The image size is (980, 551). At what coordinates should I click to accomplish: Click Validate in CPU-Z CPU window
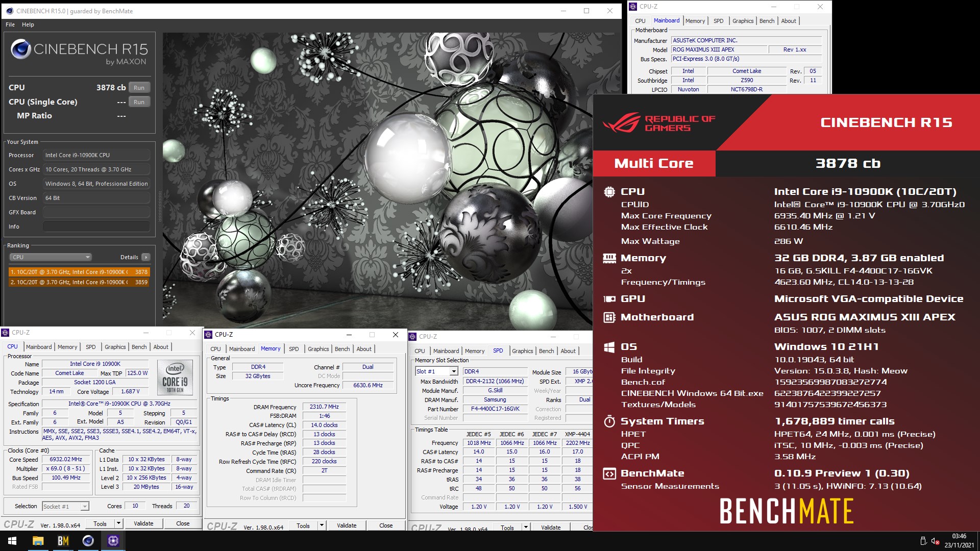pyautogui.click(x=143, y=523)
